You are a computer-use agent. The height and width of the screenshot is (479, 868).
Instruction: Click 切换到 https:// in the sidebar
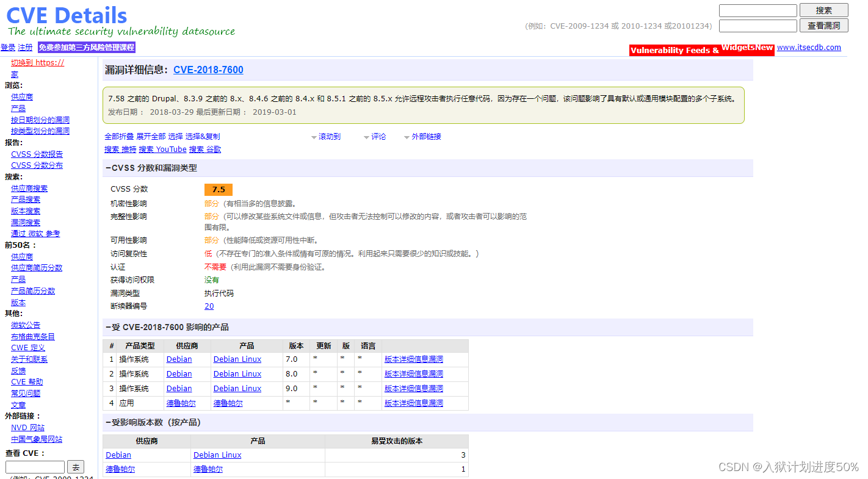coord(37,62)
